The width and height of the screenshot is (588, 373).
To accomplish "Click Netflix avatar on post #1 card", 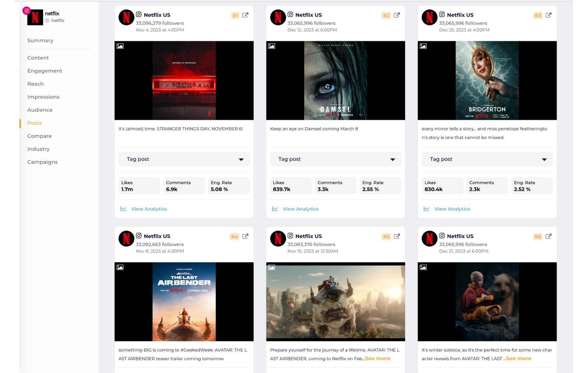I will tap(126, 17).
